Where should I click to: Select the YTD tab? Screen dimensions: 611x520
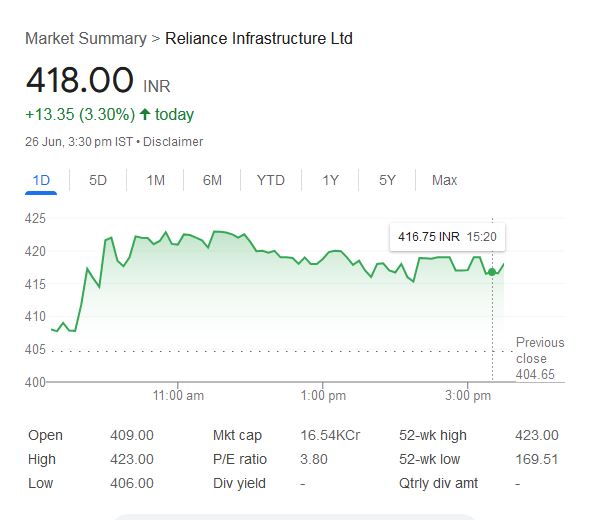(x=270, y=180)
